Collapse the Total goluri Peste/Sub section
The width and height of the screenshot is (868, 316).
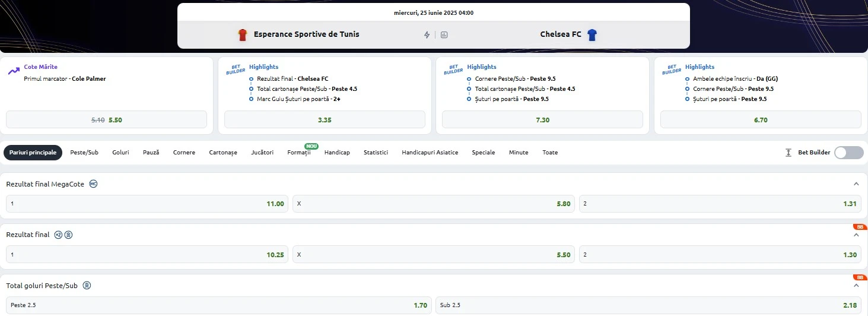click(x=856, y=286)
